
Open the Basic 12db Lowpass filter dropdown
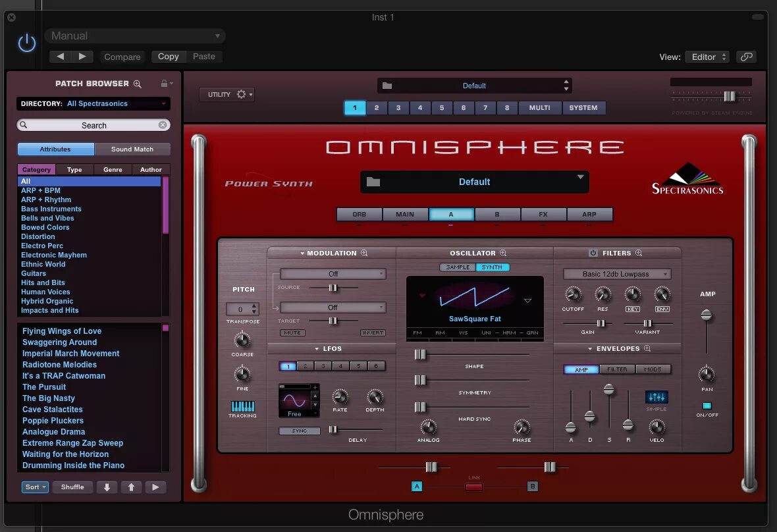click(x=617, y=274)
